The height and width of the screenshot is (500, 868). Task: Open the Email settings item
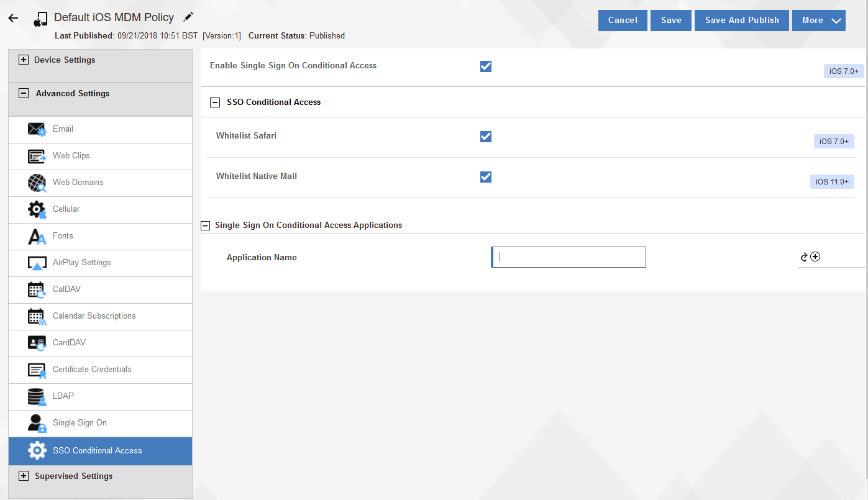click(x=100, y=129)
